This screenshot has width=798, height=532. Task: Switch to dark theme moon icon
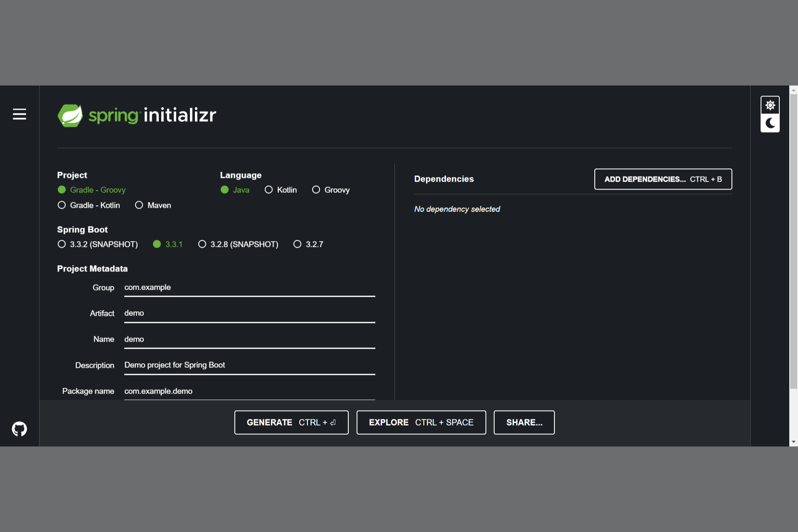click(x=770, y=123)
